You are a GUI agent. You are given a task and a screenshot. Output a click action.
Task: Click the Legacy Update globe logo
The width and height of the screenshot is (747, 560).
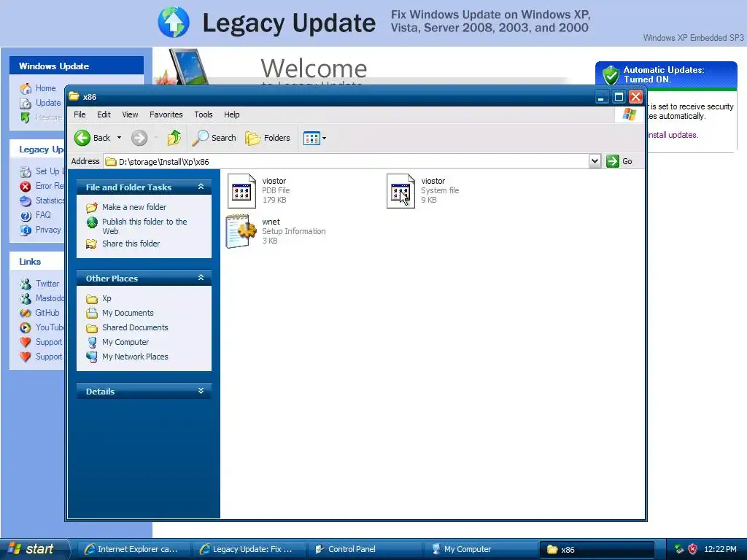pyautogui.click(x=174, y=22)
